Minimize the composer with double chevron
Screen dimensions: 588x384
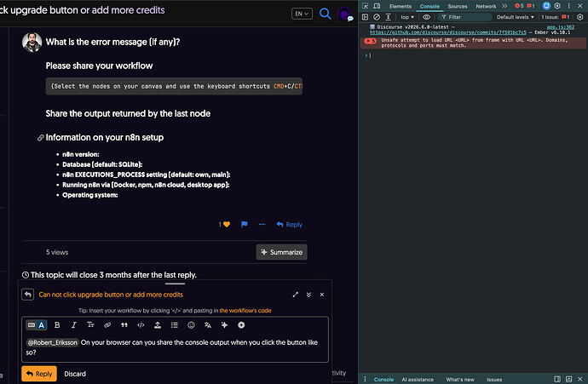point(308,295)
